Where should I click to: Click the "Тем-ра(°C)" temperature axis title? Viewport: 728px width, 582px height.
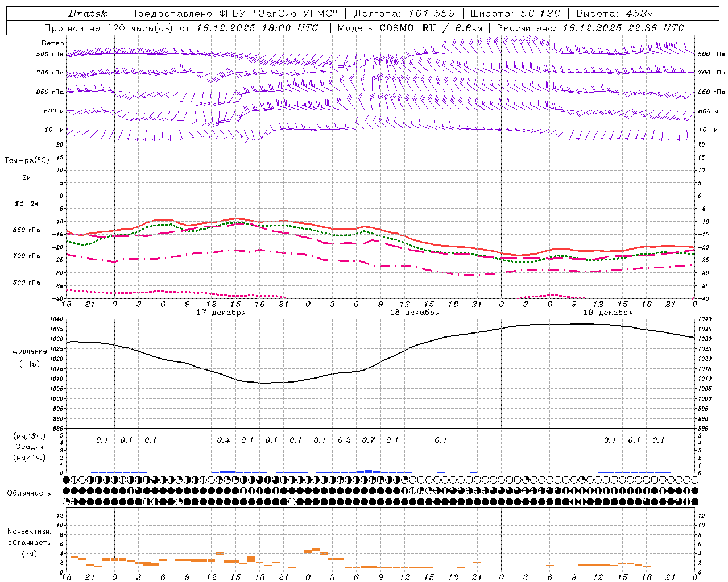tap(27, 161)
